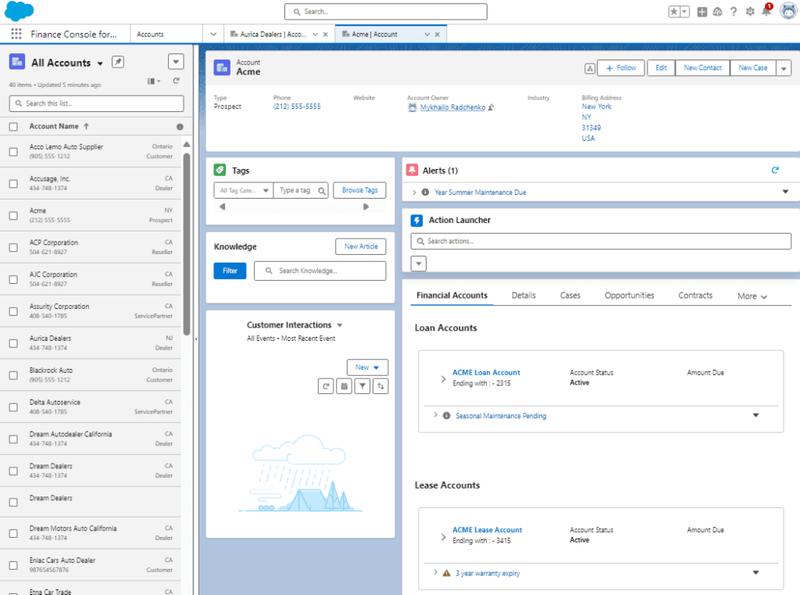The height and width of the screenshot is (595, 800).
Task: Refresh the Customer Interactions timeline
Action: (326, 386)
